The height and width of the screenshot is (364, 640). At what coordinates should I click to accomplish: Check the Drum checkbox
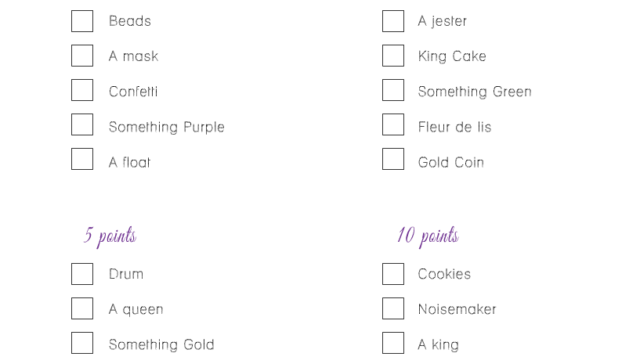[82, 274]
